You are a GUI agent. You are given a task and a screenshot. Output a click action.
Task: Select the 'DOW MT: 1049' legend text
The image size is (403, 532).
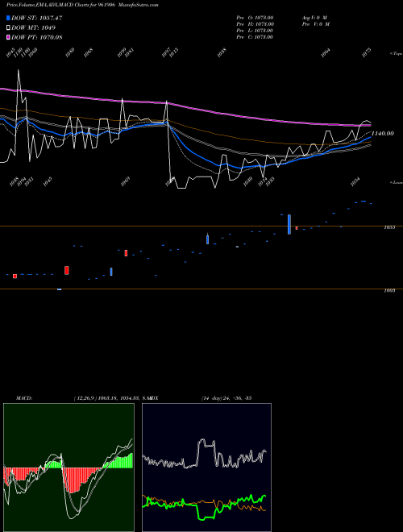tap(33, 27)
